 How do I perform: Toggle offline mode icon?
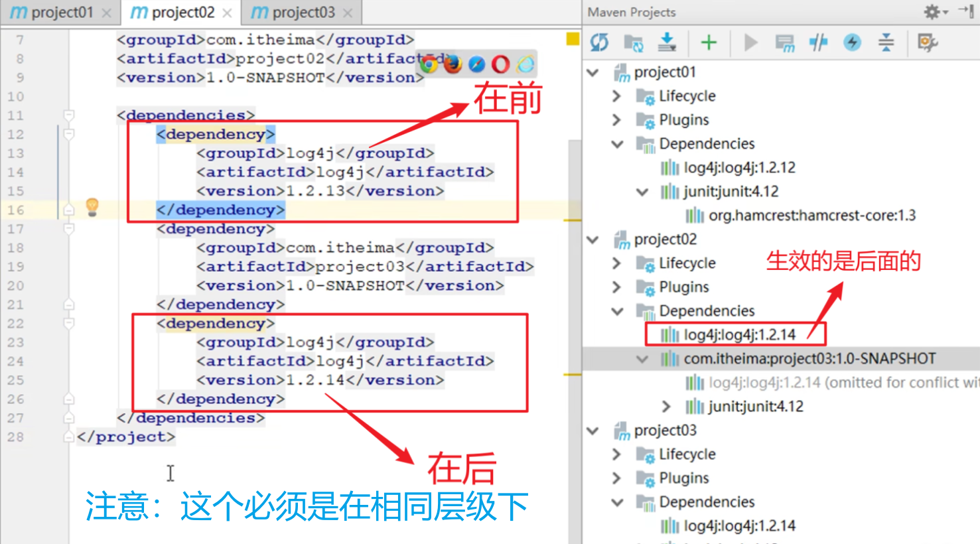[819, 43]
